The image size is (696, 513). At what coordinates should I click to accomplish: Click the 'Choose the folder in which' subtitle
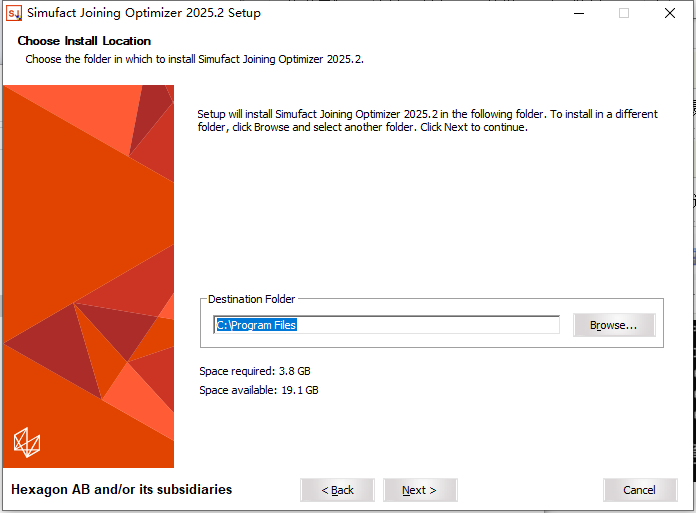point(194,59)
